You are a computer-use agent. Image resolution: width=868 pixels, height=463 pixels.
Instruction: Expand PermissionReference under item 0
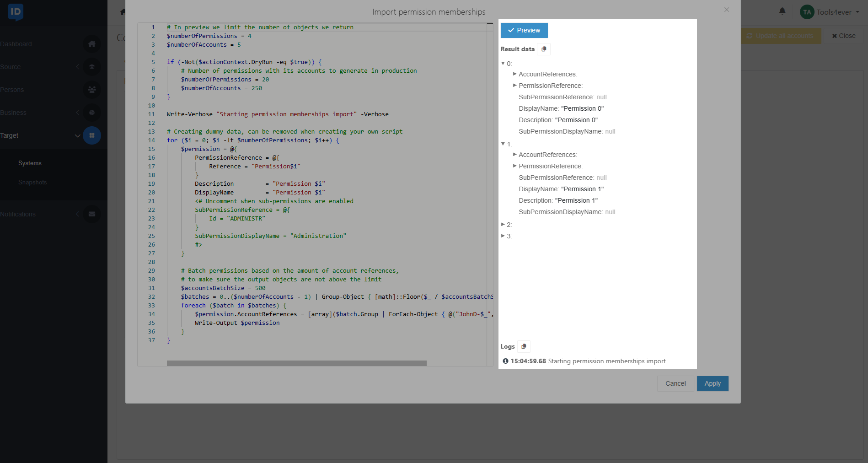(x=515, y=85)
